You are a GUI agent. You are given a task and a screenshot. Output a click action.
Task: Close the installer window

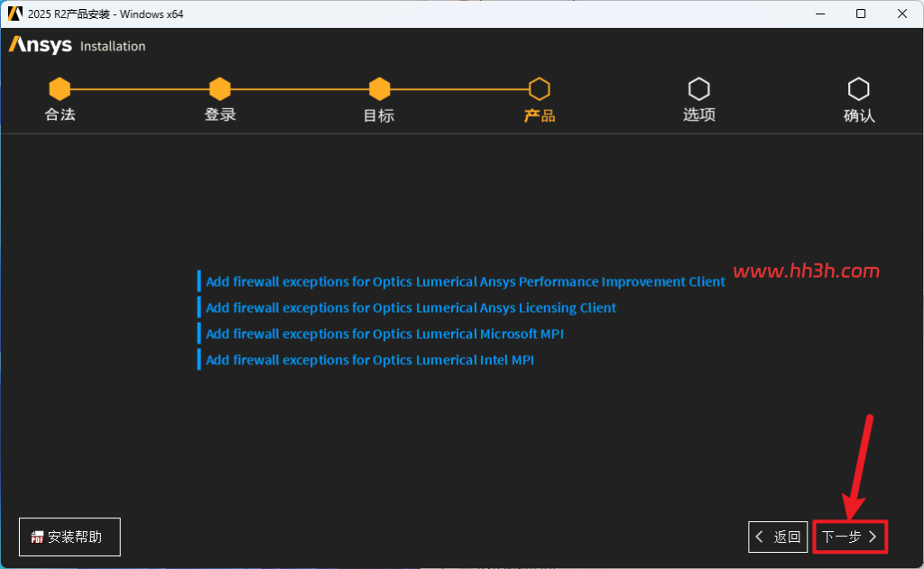click(902, 14)
